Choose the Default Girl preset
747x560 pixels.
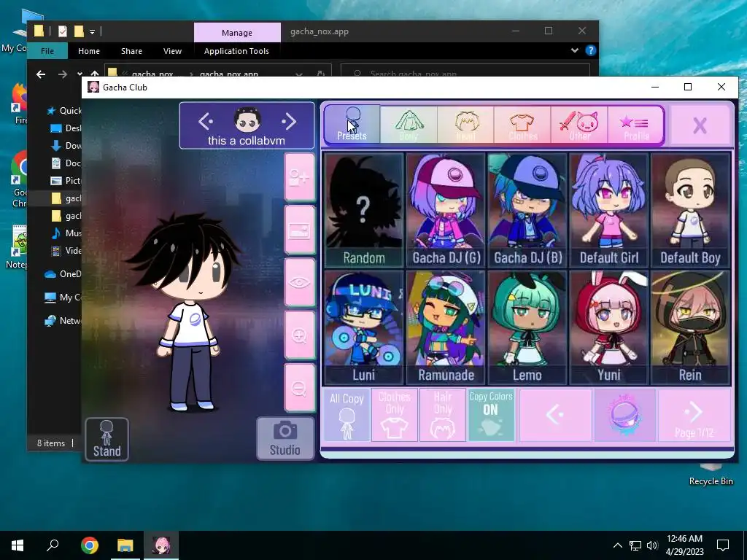pos(609,210)
